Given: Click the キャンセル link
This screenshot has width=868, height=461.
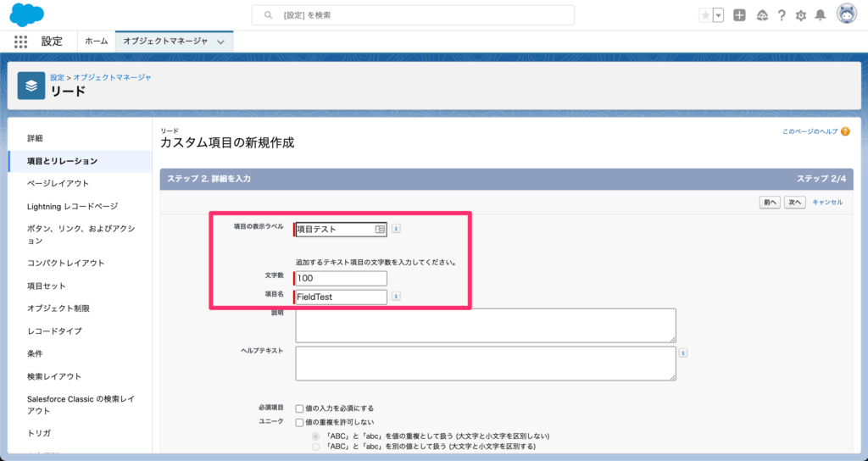Looking at the screenshot, I should (827, 203).
